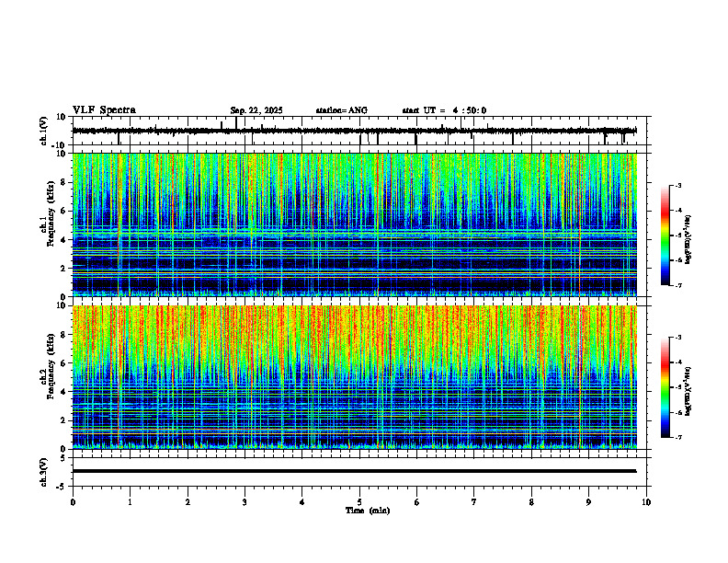Click time axis tick label "2"
The image size is (728, 563).
[x=188, y=502]
